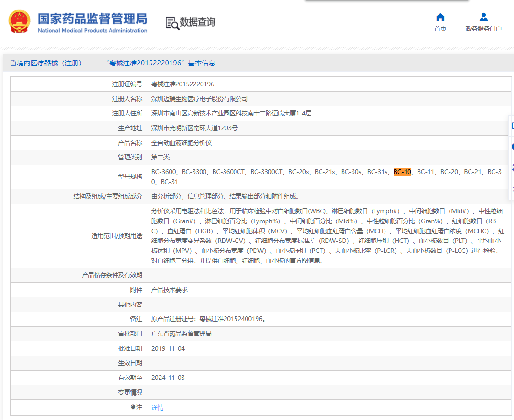The image size is (514, 420).
Task: Click National Medical Products Administration subtitle
Action: 93,31
